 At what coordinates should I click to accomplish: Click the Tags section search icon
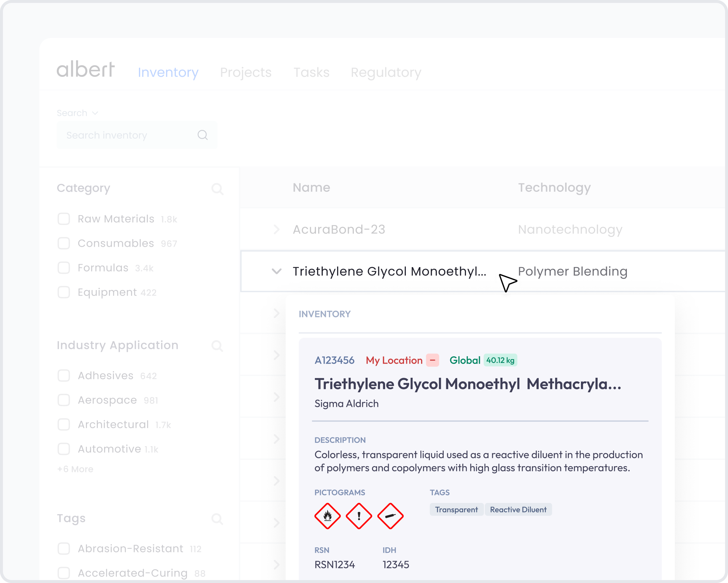[217, 519]
